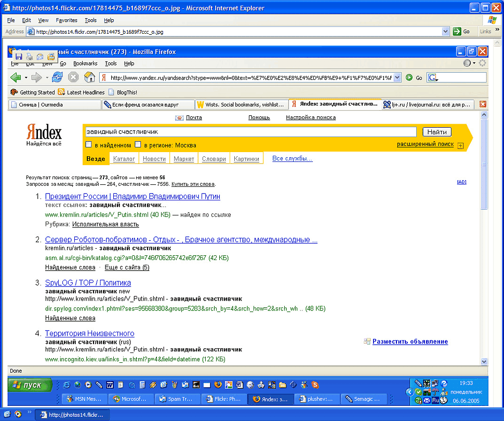Click 'Купить эти слова' link
This screenshot has height=421, width=504.
tap(193, 184)
